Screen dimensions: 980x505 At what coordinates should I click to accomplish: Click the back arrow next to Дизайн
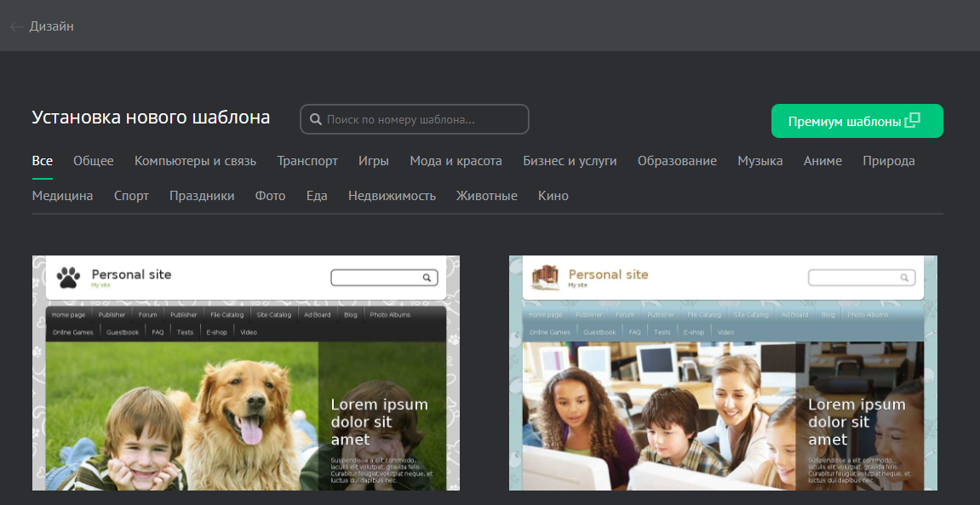click(x=16, y=26)
